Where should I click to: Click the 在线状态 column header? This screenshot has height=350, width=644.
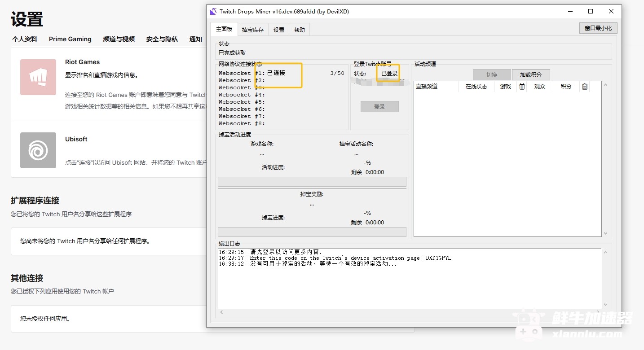(476, 87)
